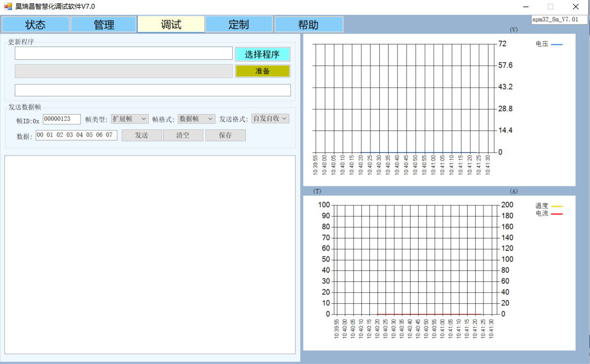Open the 帧格式 dropdown
590x364 pixels.
196,119
